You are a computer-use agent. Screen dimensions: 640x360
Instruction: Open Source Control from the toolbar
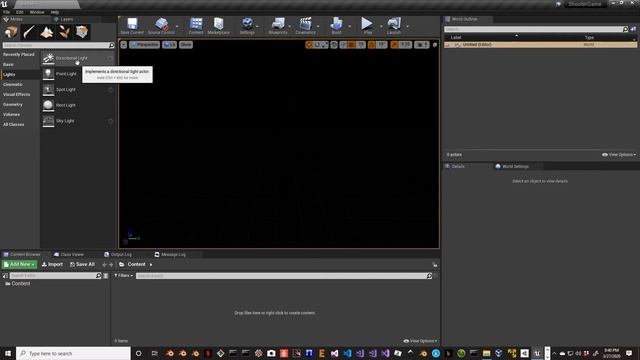(x=161, y=26)
